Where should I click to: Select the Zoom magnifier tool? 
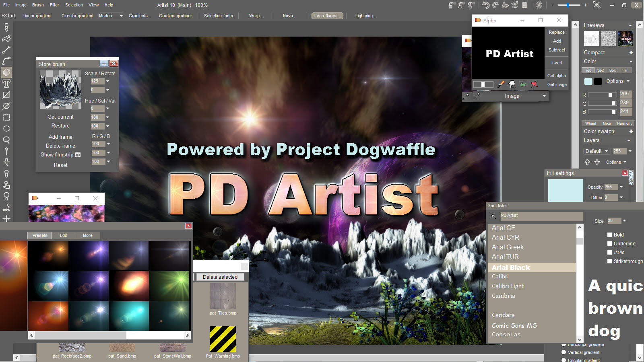tap(6, 140)
